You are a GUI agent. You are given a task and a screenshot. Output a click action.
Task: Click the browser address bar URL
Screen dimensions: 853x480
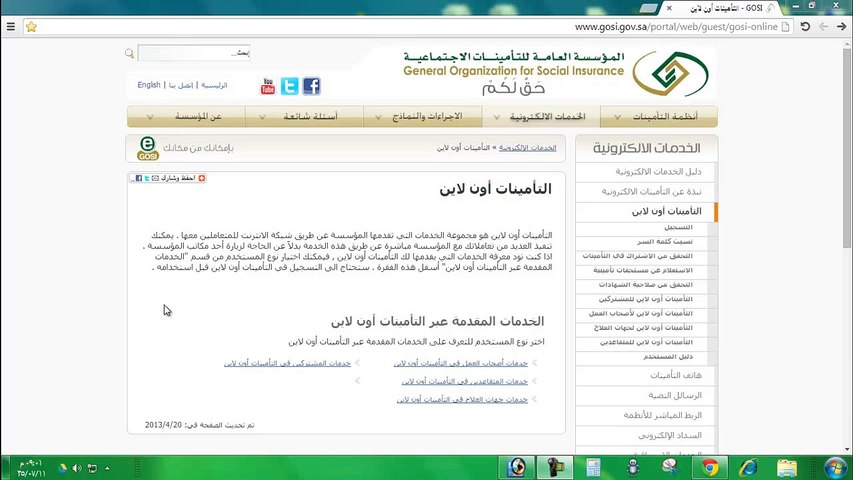(x=676, y=27)
